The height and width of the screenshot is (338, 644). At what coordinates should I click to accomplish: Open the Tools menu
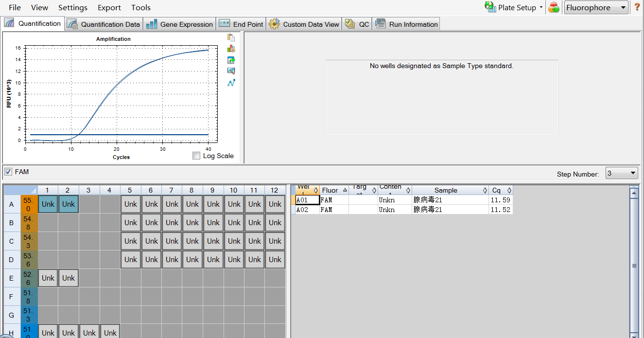click(141, 7)
